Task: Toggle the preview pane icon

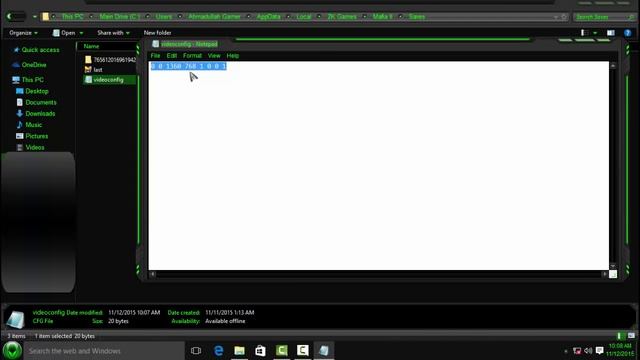Action: coord(611,33)
